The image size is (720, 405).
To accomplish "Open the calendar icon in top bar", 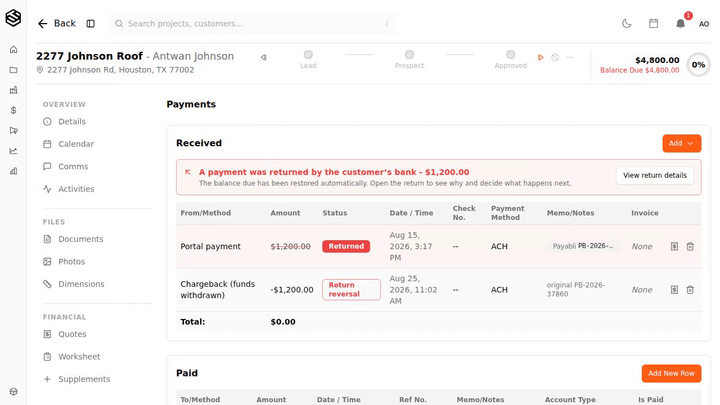I will click(x=653, y=23).
